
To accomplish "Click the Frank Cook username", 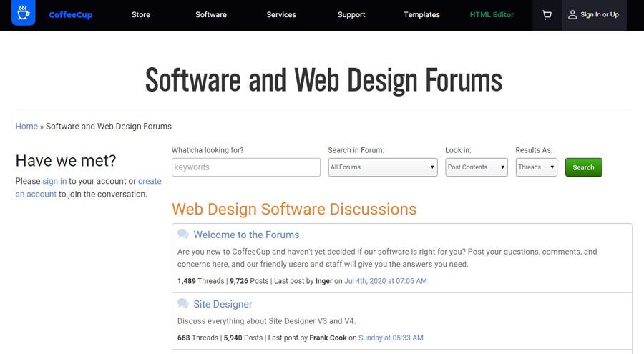I will [x=328, y=338].
